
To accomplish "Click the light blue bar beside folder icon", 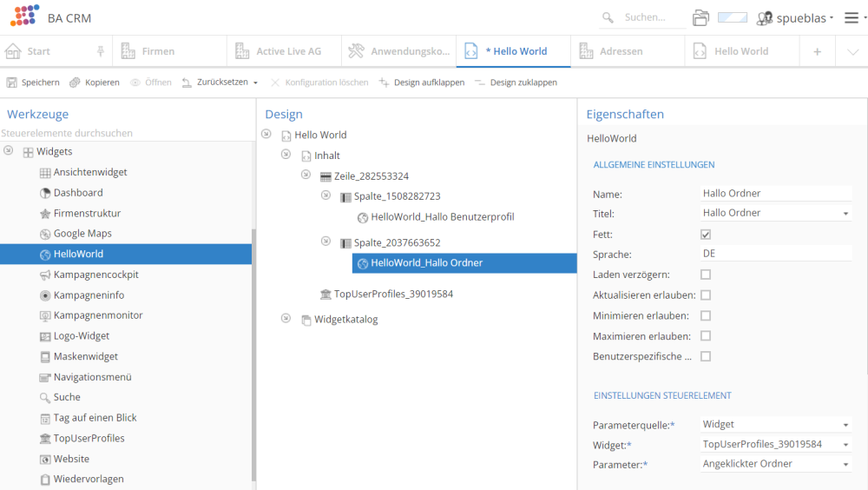I will pos(732,17).
